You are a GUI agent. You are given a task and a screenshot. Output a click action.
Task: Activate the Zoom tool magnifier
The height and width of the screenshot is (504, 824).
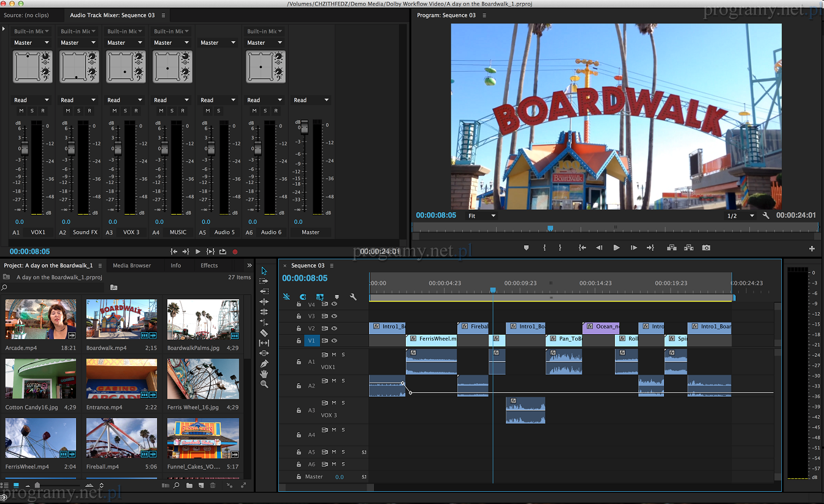click(264, 384)
